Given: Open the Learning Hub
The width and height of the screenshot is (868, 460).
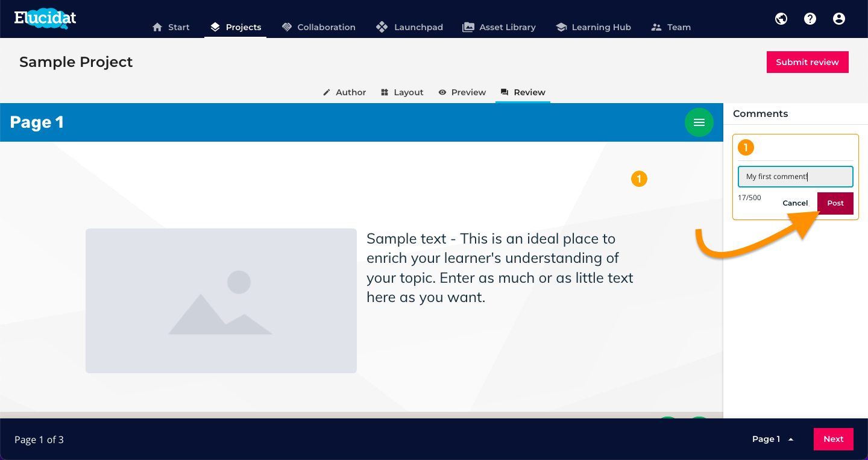Looking at the screenshot, I should [x=594, y=27].
